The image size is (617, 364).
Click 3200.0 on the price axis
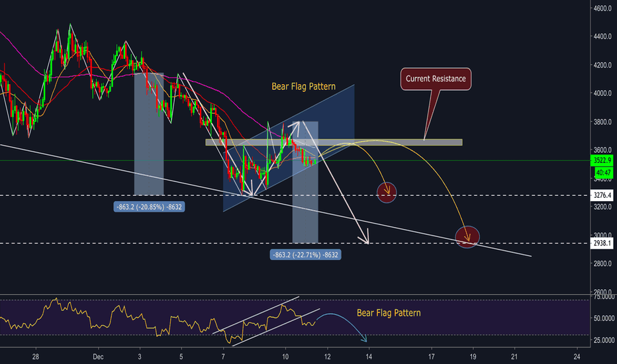coord(603,206)
